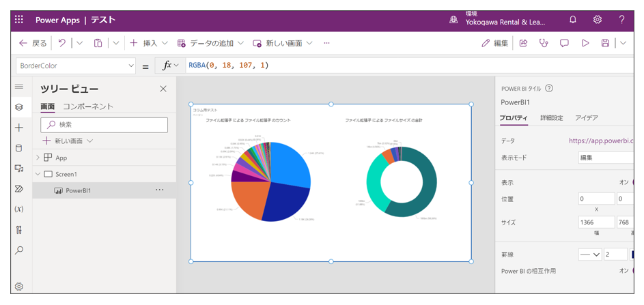Open Power Automate sidebar icon
The width and height of the screenshot is (644, 305).
tap(19, 189)
